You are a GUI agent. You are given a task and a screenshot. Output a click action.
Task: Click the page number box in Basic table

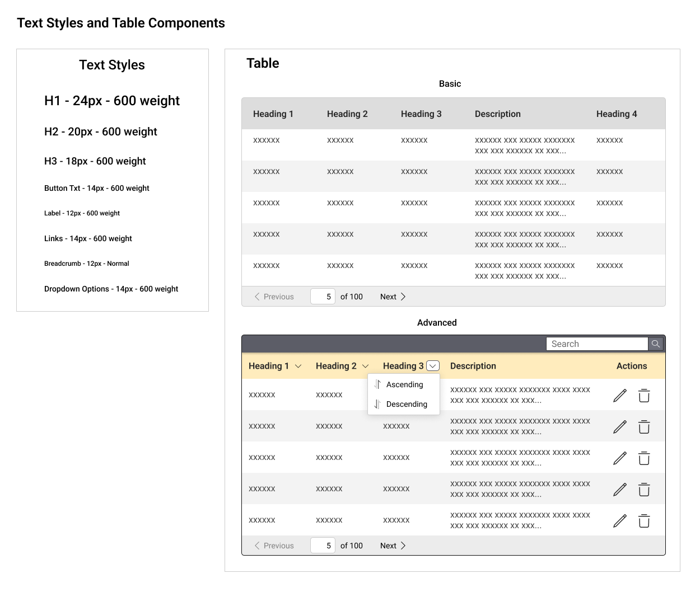pyautogui.click(x=323, y=297)
